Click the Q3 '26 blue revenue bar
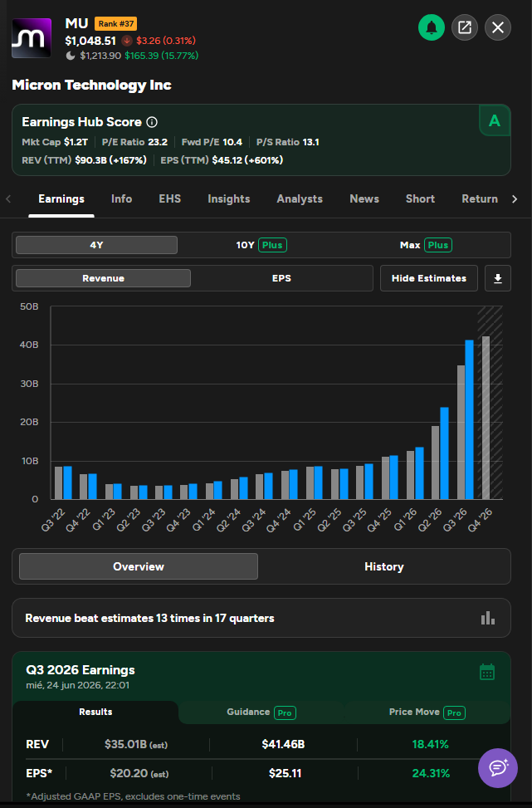 coord(469,419)
